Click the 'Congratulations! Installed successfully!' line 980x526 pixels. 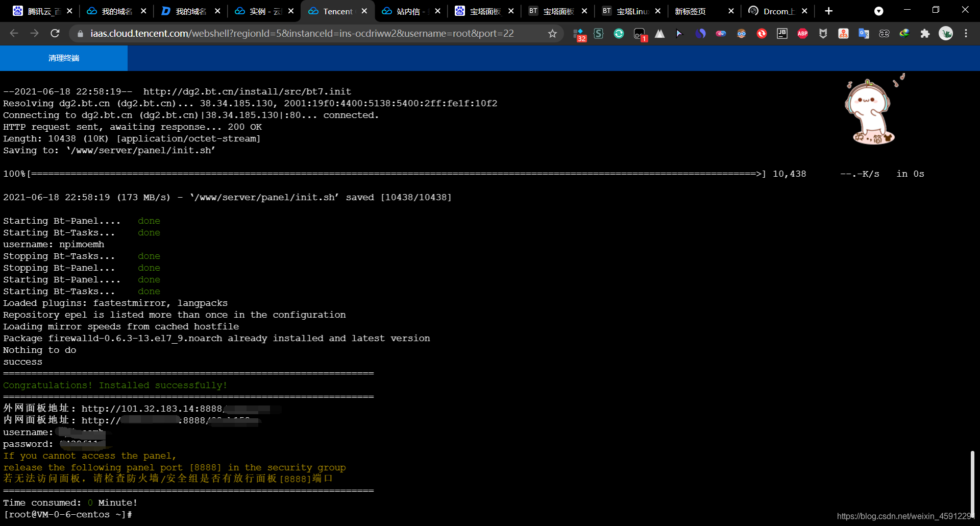115,386
